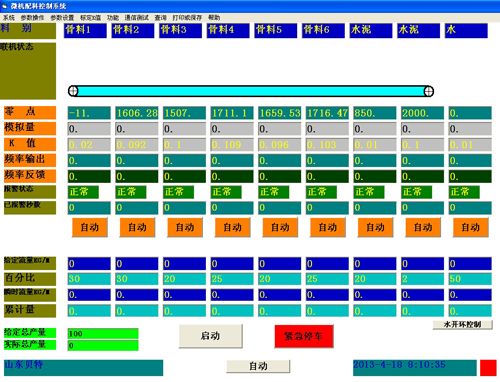This screenshot has height=382, width=500.
Task: Toggle 自动 mode under 骨料4 column
Action: tap(233, 228)
